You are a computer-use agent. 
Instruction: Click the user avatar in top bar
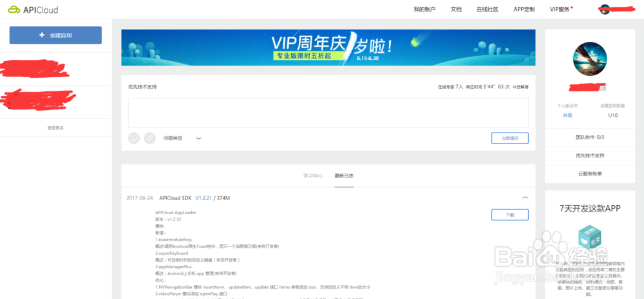[x=604, y=10]
